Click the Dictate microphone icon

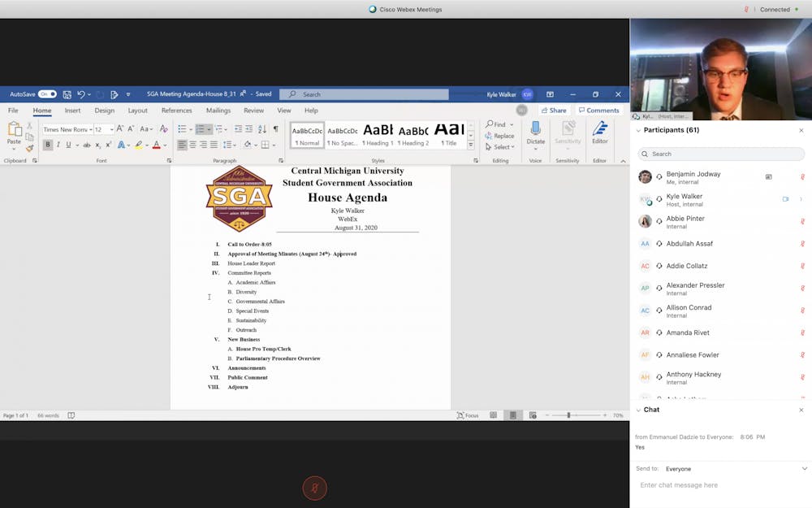tap(535, 130)
